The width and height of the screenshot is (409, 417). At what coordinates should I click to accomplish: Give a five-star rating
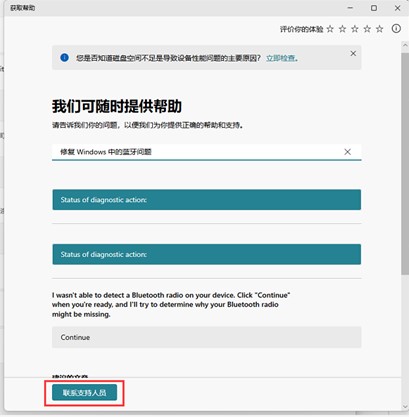point(379,29)
